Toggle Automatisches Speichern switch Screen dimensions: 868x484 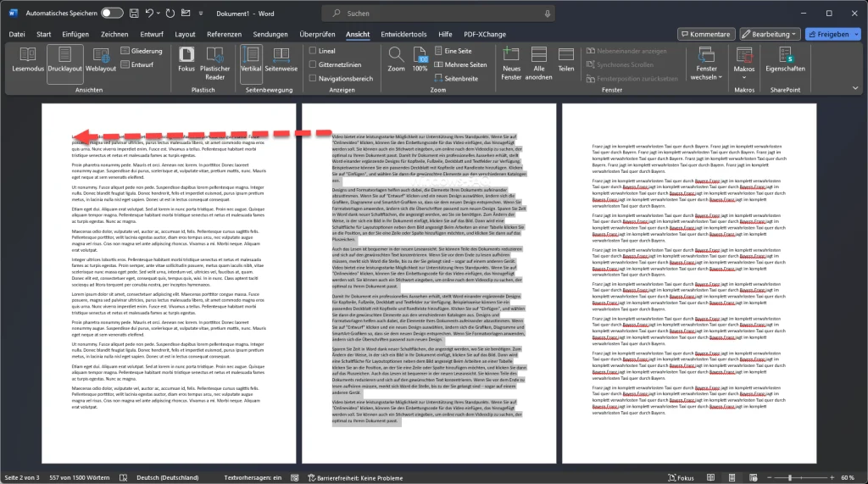112,14
